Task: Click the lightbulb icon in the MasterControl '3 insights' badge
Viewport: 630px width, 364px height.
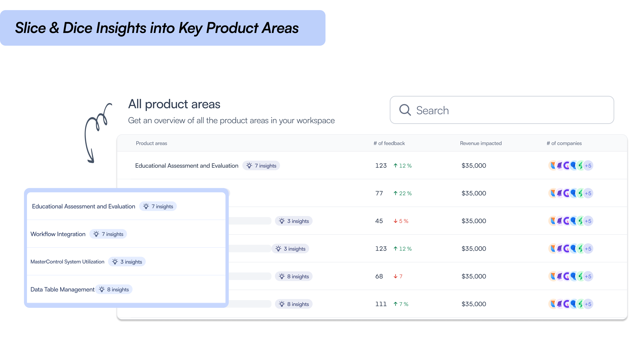Action: (115, 262)
